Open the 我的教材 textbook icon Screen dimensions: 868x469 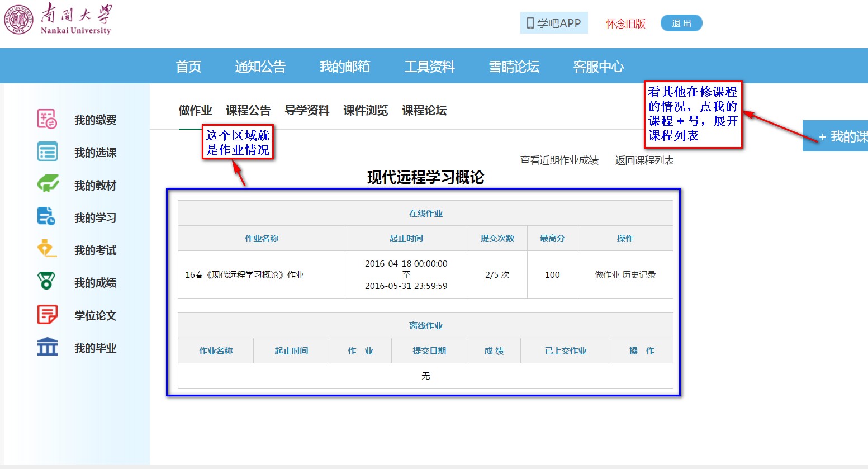point(47,184)
